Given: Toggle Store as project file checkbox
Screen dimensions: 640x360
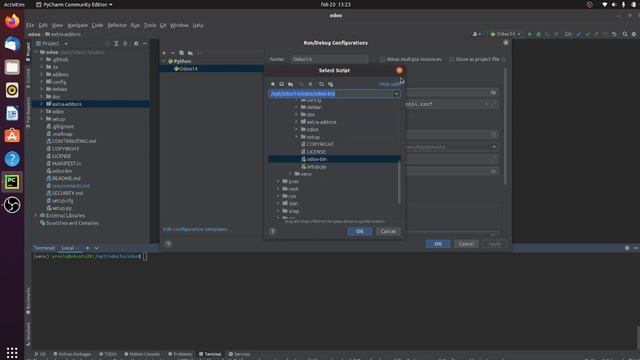Looking at the screenshot, I should click(x=451, y=60).
